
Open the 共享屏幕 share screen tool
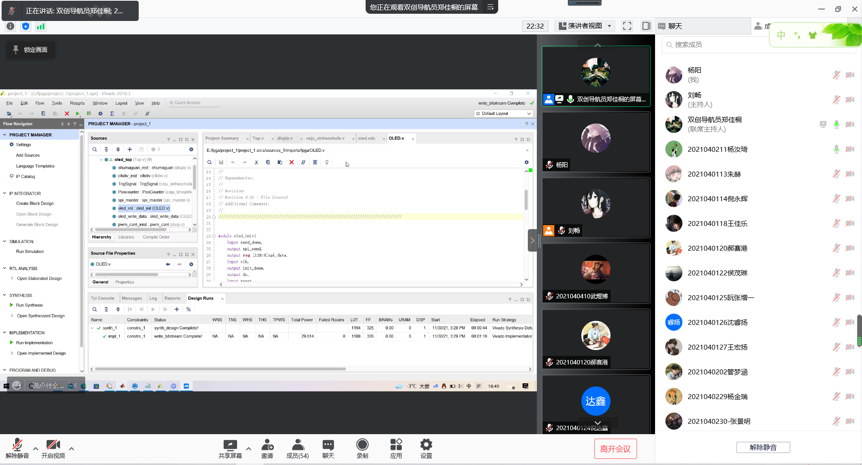coord(230,446)
